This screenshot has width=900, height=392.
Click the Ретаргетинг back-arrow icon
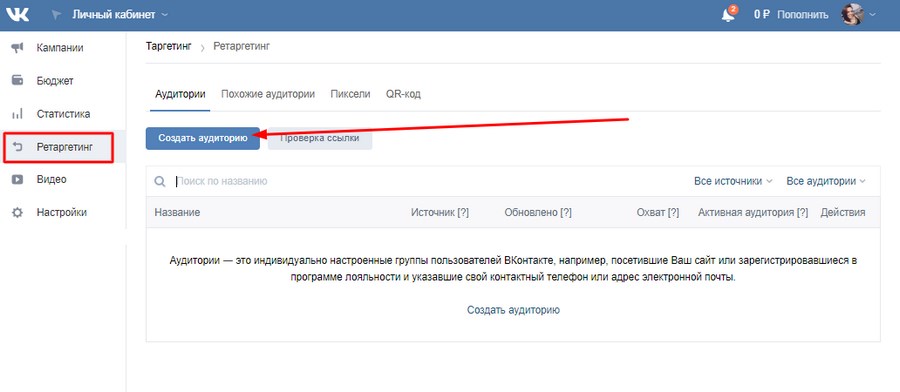tap(17, 147)
